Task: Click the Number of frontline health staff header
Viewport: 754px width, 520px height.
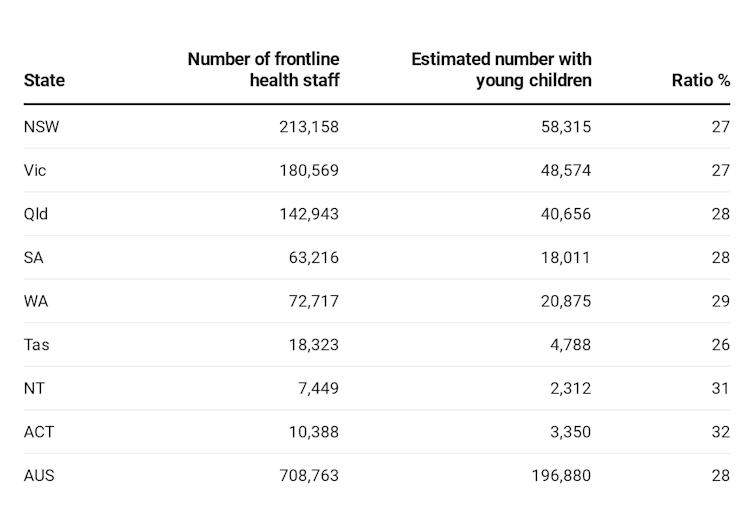Action: point(263,69)
